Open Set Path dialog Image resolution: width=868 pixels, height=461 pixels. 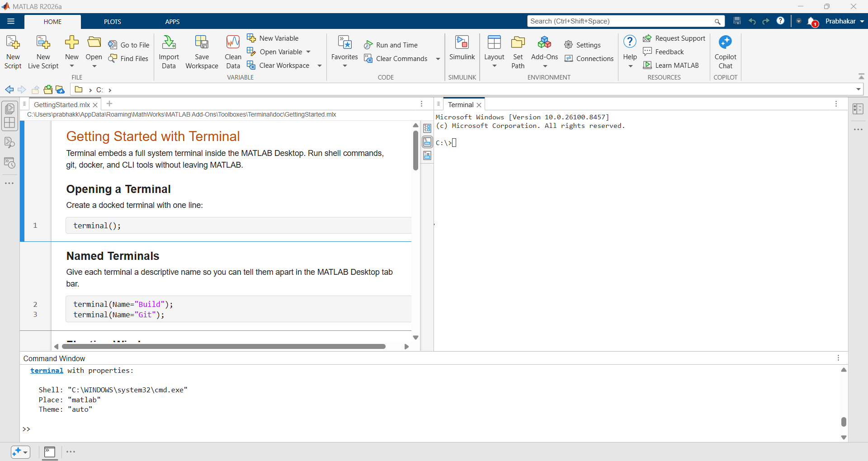coord(518,52)
